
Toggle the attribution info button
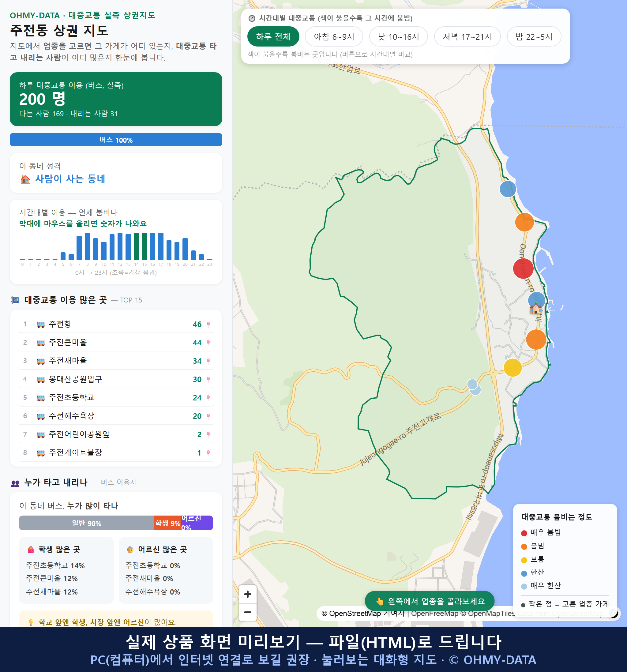pos(614,613)
